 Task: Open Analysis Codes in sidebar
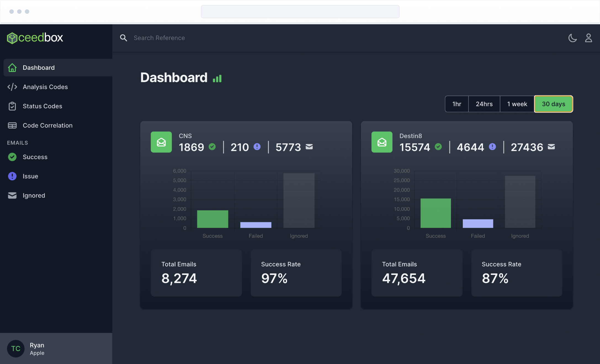pos(45,87)
